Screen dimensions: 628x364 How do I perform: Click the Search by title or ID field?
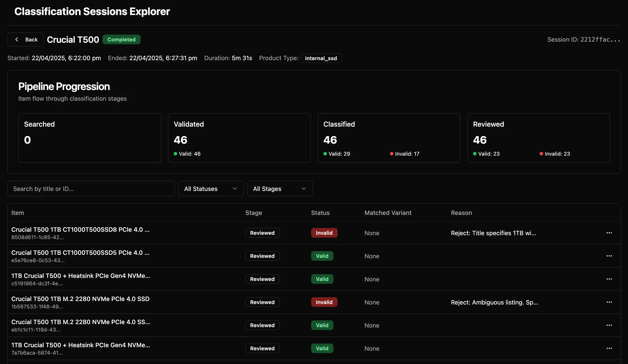tap(91, 189)
